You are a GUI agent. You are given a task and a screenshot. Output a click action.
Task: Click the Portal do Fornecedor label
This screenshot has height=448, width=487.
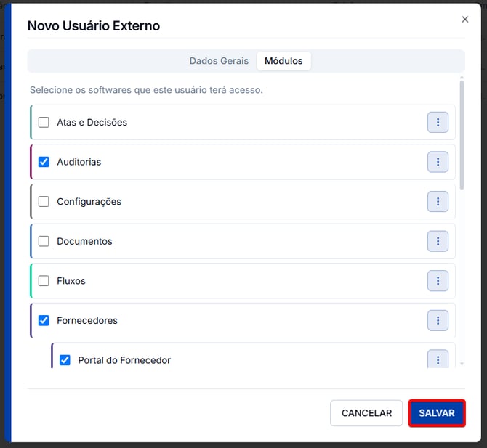click(124, 360)
